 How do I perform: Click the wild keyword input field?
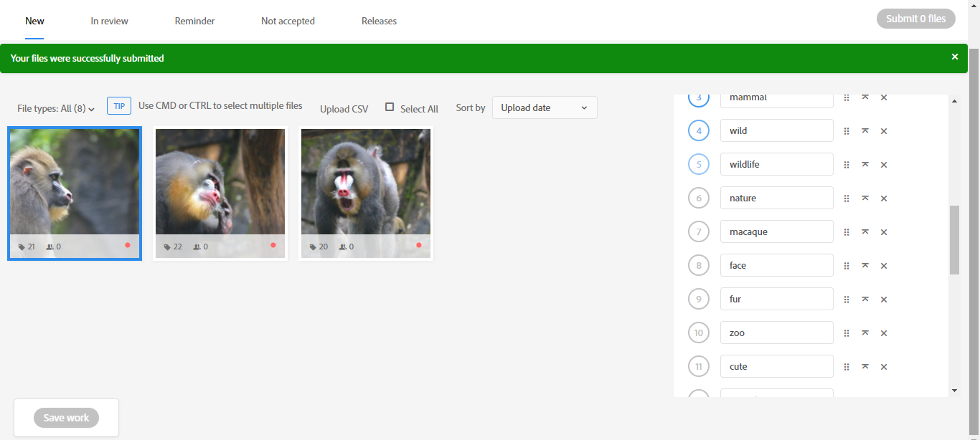click(777, 130)
